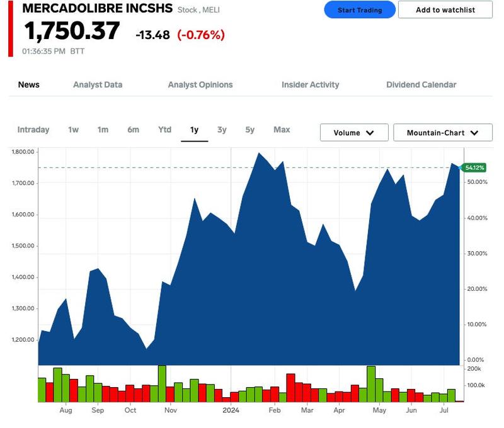Click the 'Stock , MELI' ticker label
Viewport: 504px width, 428px height.
pos(198,10)
